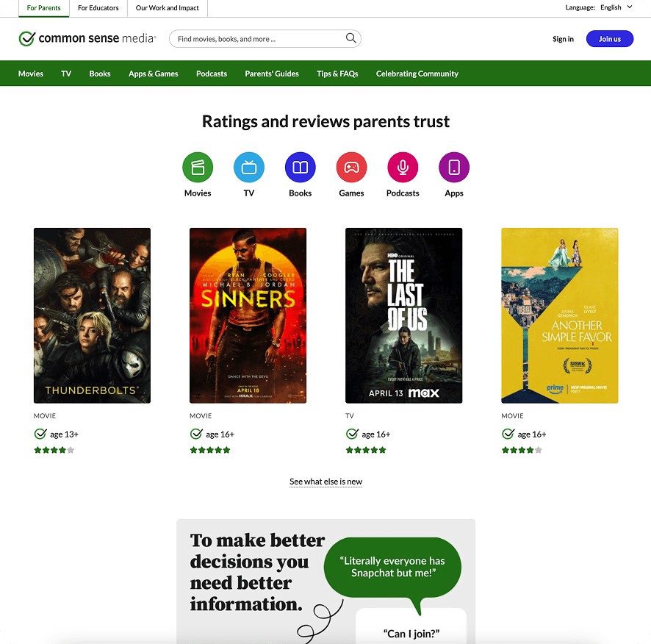651x644 pixels.
Task: Click the age 13+ checkmark under Thunderbolts
Action: click(40, 434)
